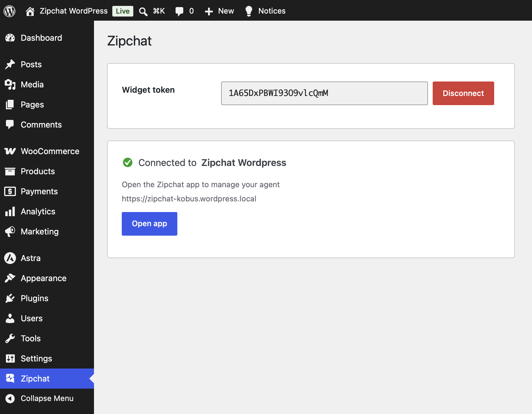Click the 'Zipchat Wordpress' connected site name
The image size is (532, 414).
[x=244, y=163]
